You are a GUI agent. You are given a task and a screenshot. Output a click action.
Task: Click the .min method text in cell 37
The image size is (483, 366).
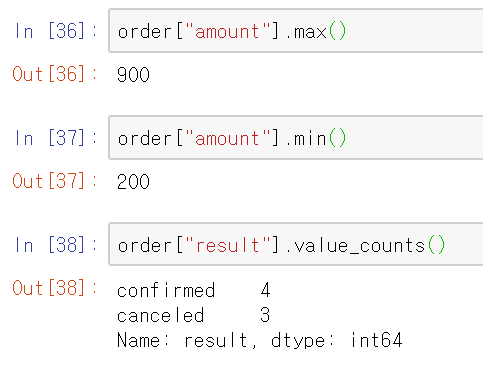point(307,138)
